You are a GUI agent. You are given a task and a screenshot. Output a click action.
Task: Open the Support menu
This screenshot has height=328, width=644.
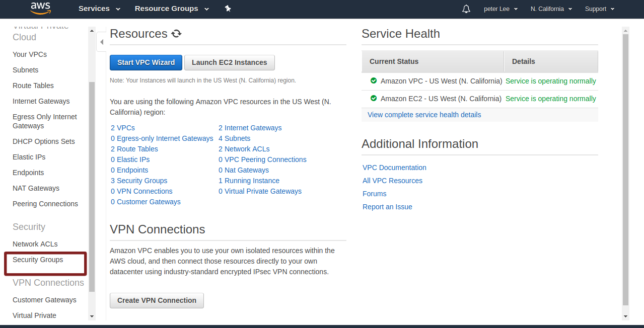599,9
